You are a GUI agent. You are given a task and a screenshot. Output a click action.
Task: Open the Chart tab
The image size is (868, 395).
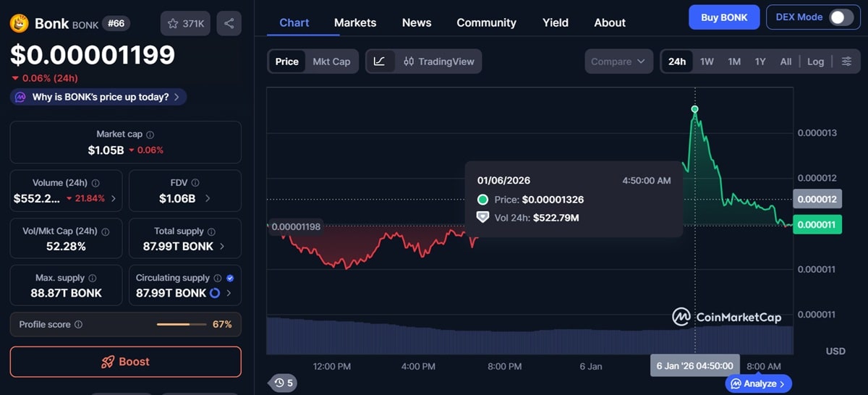[294, 22]
